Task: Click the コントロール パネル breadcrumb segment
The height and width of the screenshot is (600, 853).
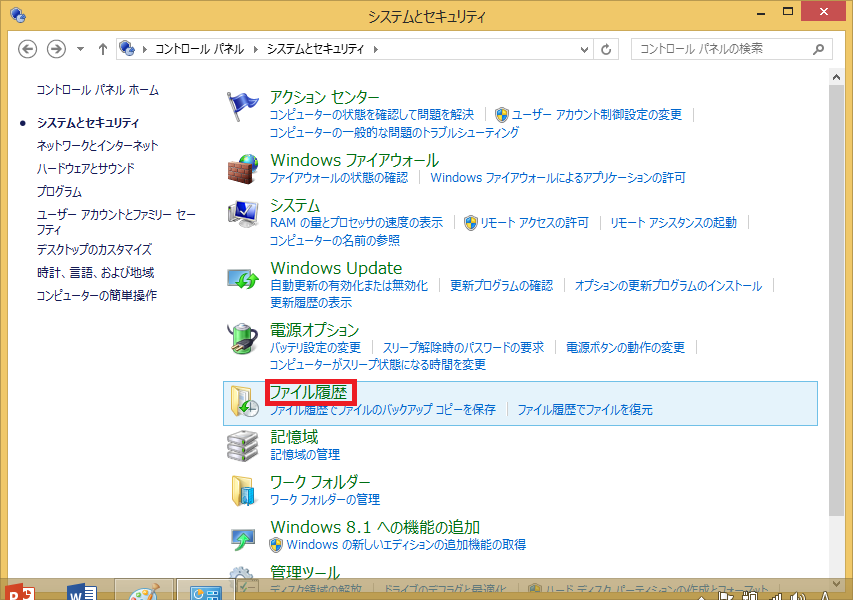Action: coord(200,50)
